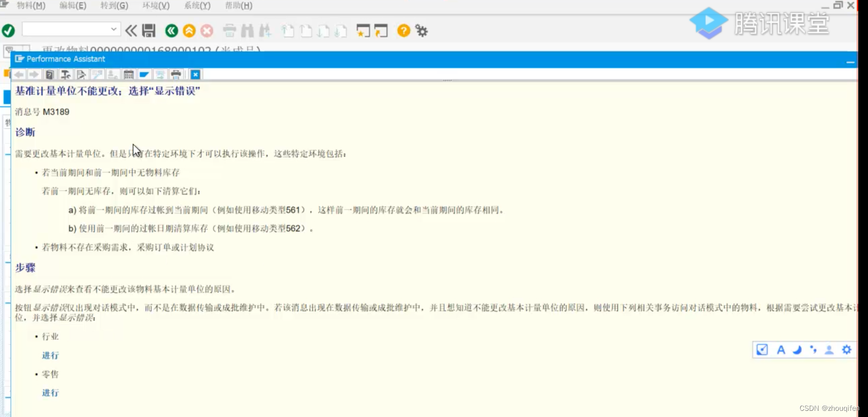This screenshot has width=868, height=417.
Task: Click the grayed pointer icon in Assistant toolbar
Action: click(x=97, y=75)
